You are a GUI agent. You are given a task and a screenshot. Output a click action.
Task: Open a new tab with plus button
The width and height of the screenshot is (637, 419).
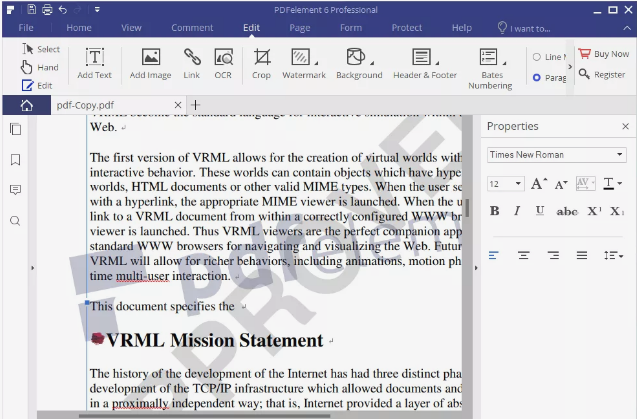195,105
